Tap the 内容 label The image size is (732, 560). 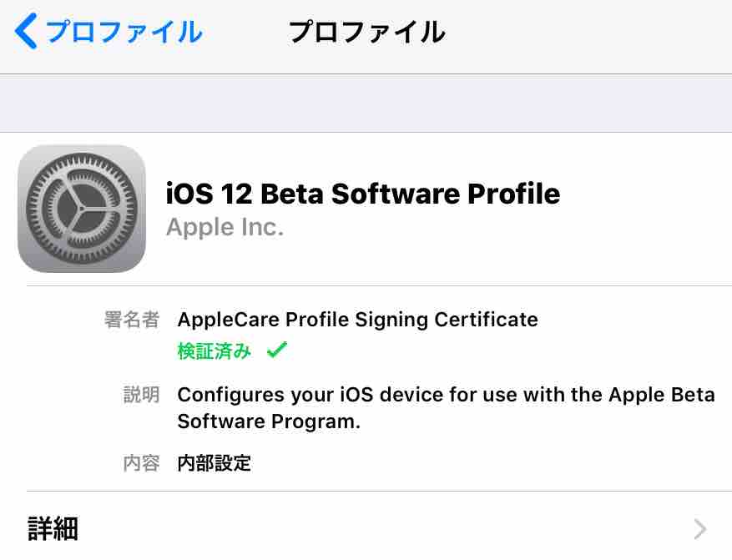tap(141, 463)
